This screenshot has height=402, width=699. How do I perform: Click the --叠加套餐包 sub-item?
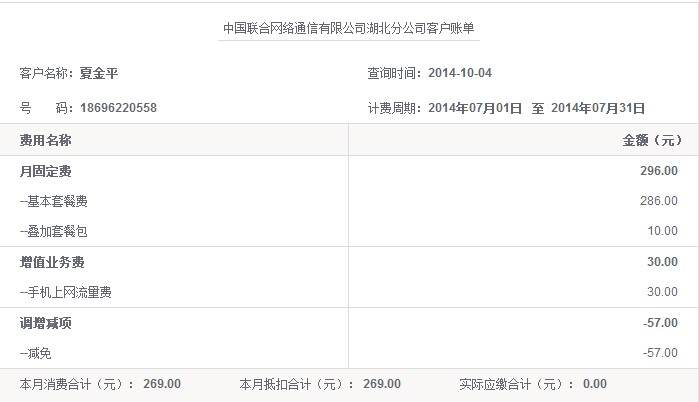point(54,232)
